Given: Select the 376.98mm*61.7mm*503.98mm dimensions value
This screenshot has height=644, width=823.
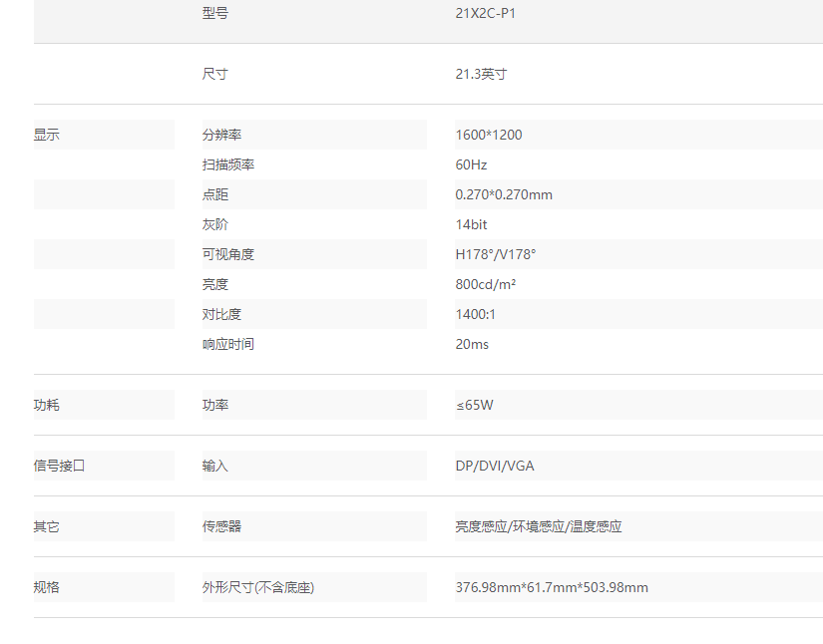Looking at the screenshot, I should pyautogui.click(x=552, y=587).
